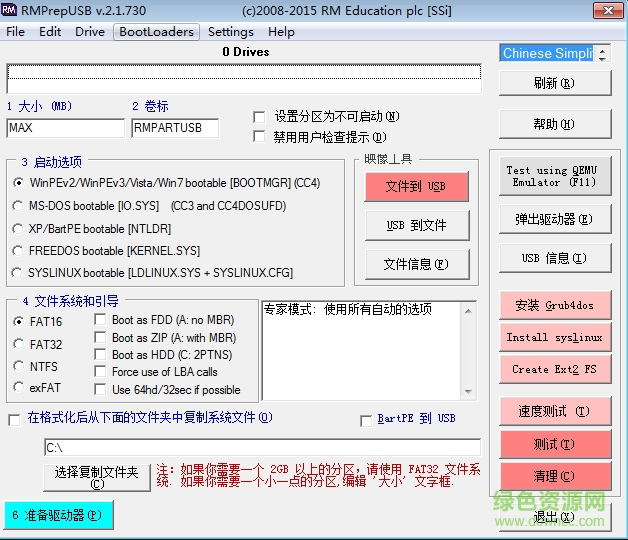The height and width of the screenshot is (540, 628).
Task: Select the NTFS file system option
Action: click(x=18, y=366)
